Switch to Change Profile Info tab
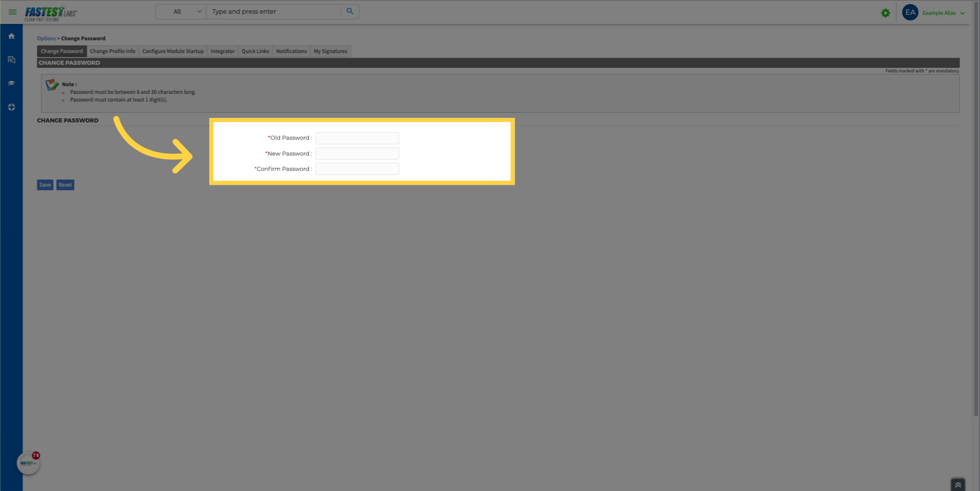Screen dimensions: 980x491 tap(113, 51)
